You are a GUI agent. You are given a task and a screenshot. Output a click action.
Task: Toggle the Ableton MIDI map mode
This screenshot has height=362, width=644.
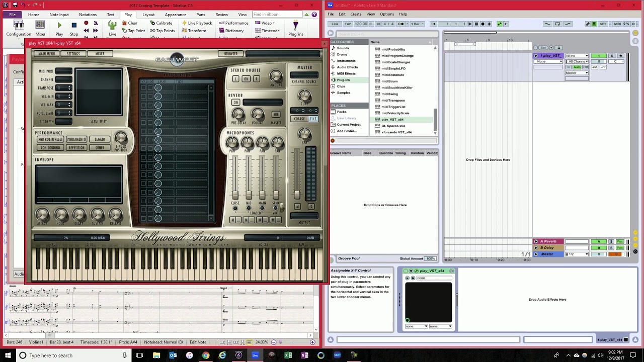(617, 24)
